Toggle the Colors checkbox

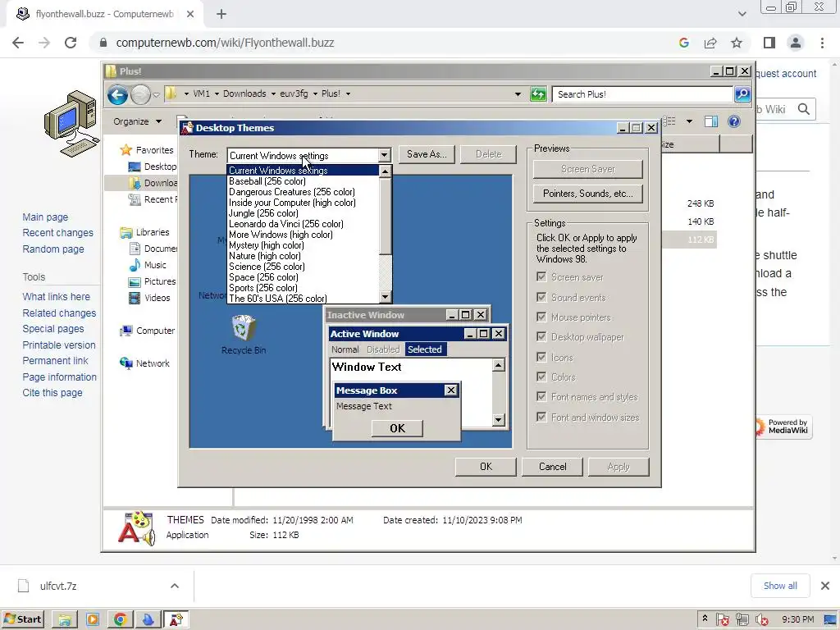point(541,377)
